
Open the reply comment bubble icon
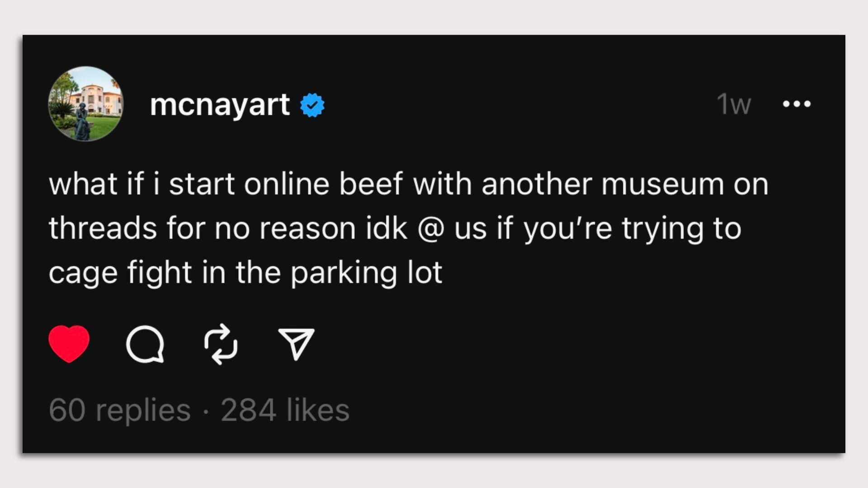tap(145, 344)
